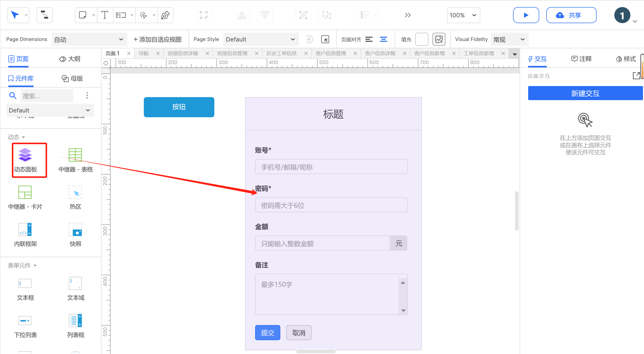
Task: Click the 填充 fill color swatch
Action: tap(422, 39)
